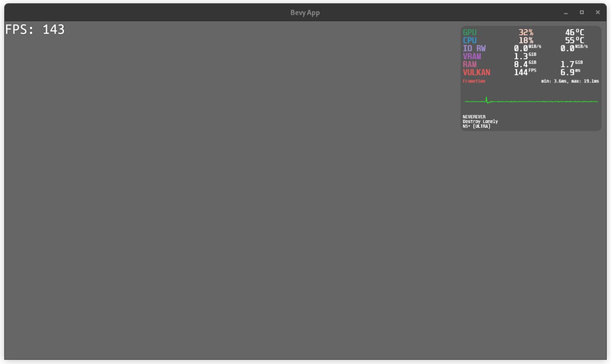Viewport: 611px width, 364px height.
Task: Click the 1.7 GiB value in RAM row
Action: point(572,64)
